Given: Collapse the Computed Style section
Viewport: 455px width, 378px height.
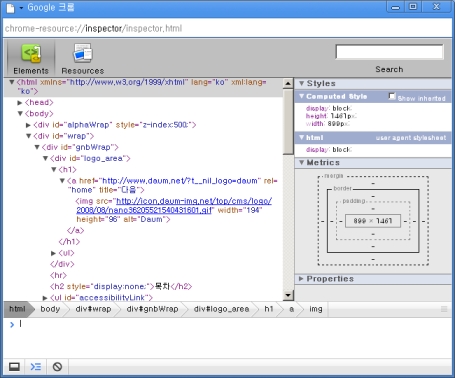Looking at the screenshot, I should tap(302, 96).
